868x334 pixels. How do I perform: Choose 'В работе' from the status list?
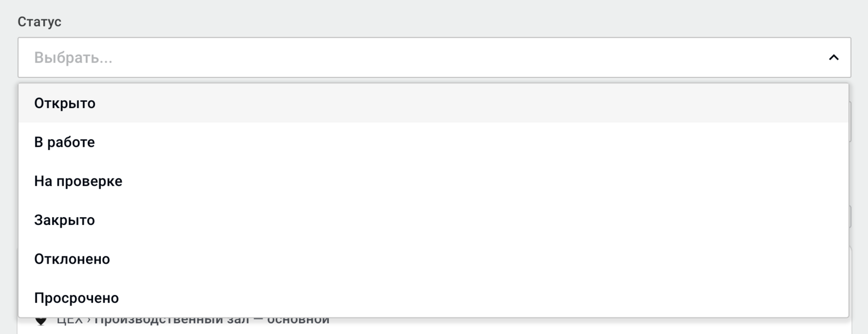[x=433, y=142]
